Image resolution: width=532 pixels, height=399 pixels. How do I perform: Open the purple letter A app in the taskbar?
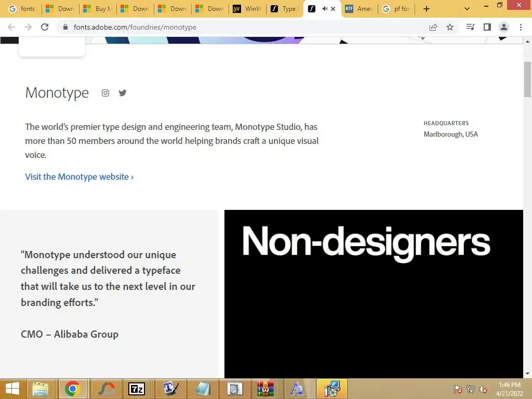point(297,389)
